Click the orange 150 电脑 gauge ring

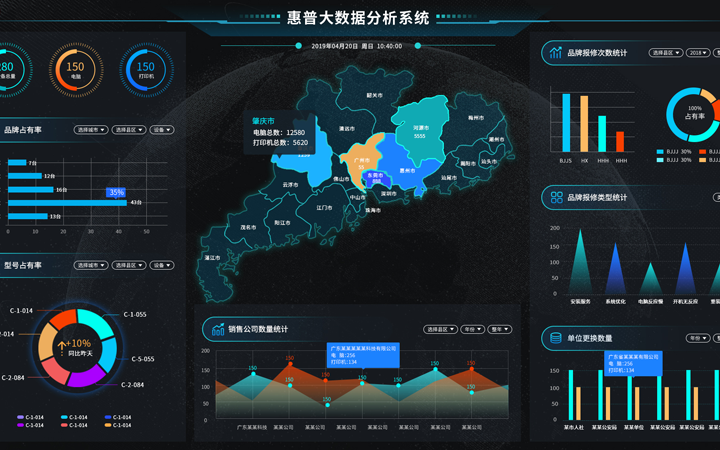coord(76,70)
